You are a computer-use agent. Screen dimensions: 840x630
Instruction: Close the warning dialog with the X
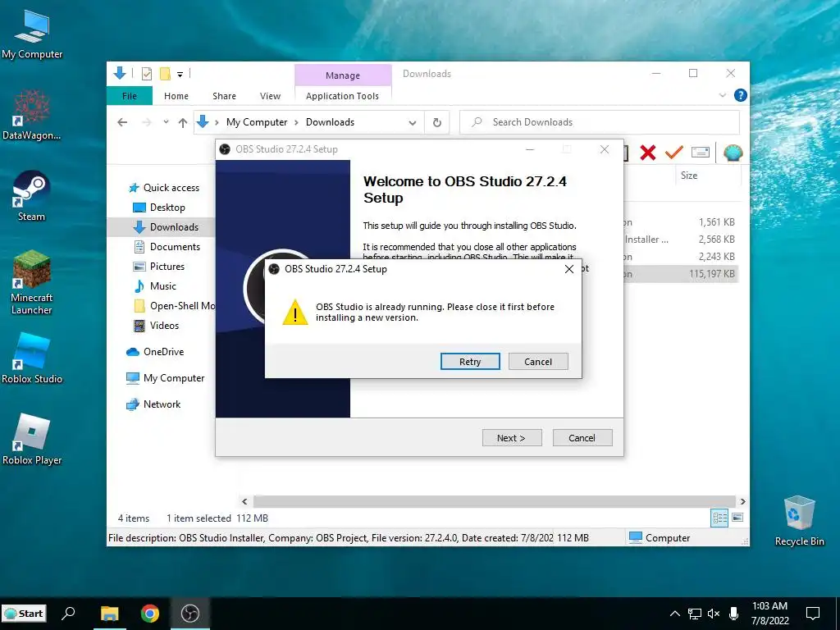569,269
